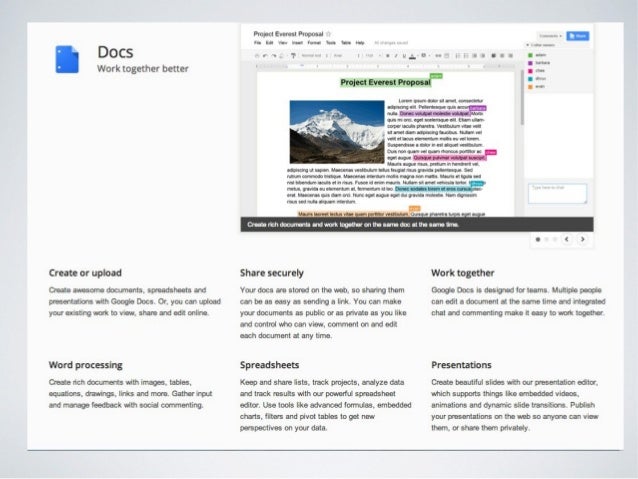Click the Print icon in toolbar
Screen dimensions: 638x479
257,56
